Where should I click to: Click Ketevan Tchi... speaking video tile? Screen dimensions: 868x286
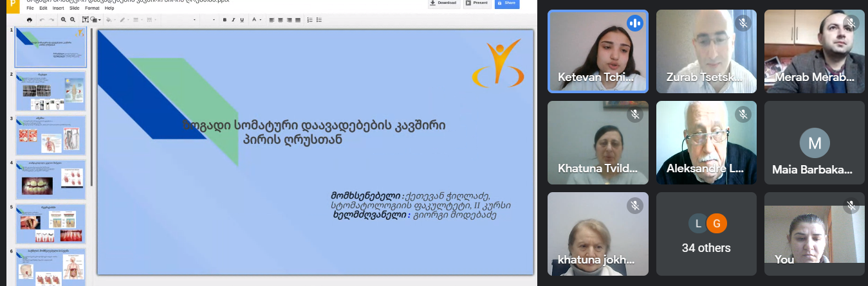[598, 51]
